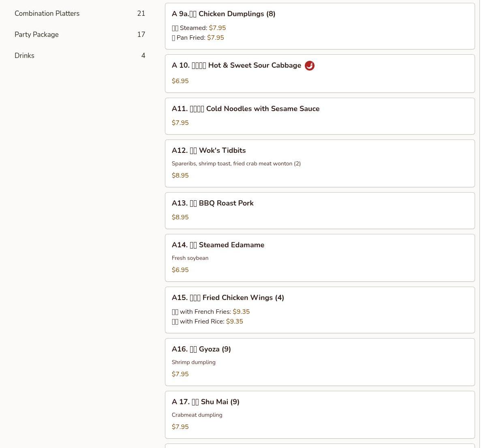Open the Gyoza (9) shrimp dumpling
Screen dimensions: 488x448
point(201,349)
